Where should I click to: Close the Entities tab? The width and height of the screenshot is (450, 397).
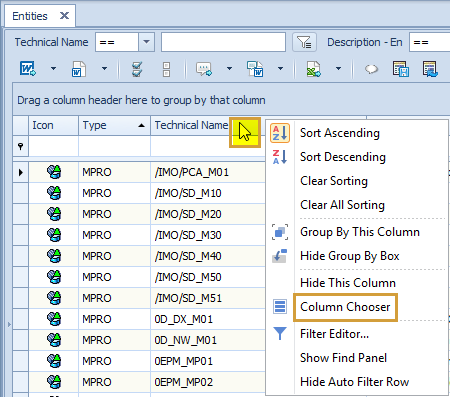click(64, 16)
